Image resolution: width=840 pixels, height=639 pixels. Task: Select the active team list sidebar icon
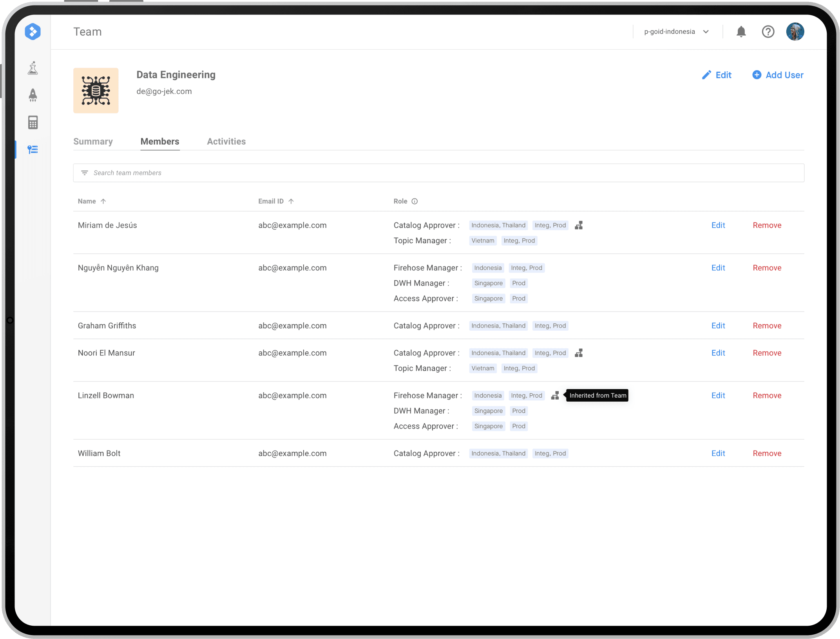tap(33, 150)
